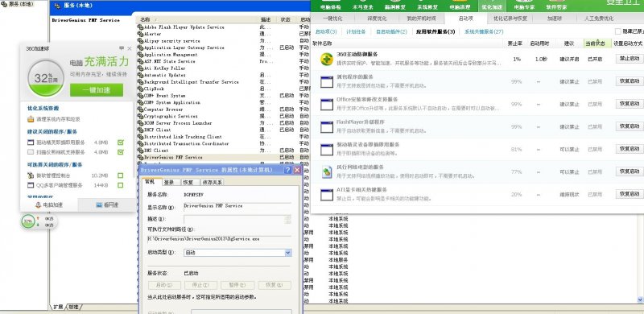
Task: Click gear icon beside Alerter service
Action: (x=140, y=34)
